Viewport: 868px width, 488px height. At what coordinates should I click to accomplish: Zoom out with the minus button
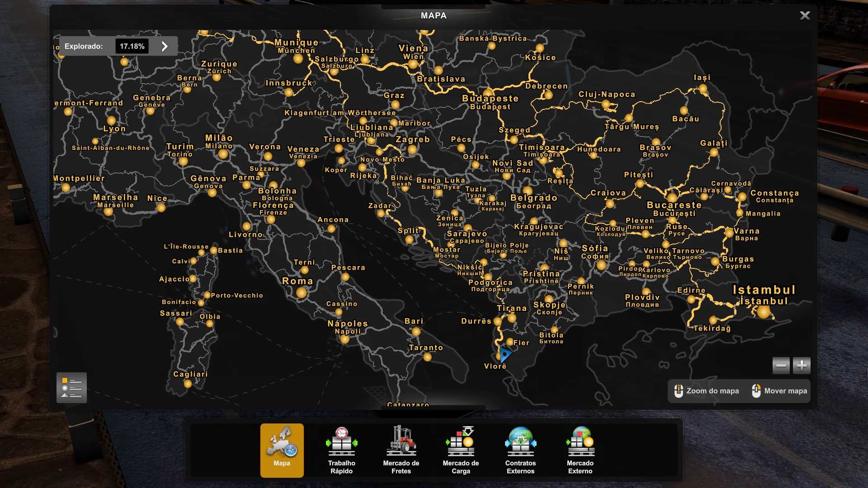click(781, 365)
